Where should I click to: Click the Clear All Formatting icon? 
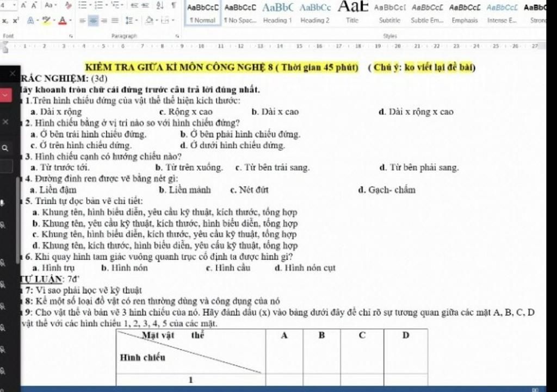pos(69,5)
